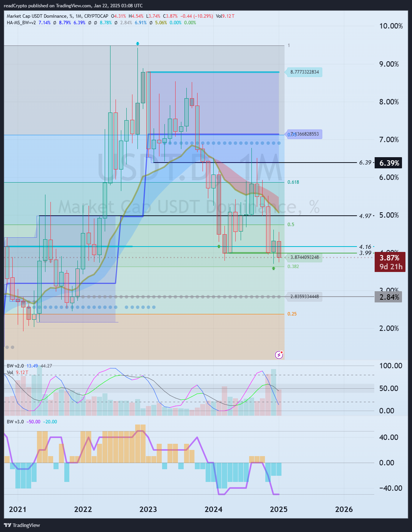Click the 9.00% price axis label
Image resolution: width=412 pixels, height=532 pixels.
coord(389,64)
